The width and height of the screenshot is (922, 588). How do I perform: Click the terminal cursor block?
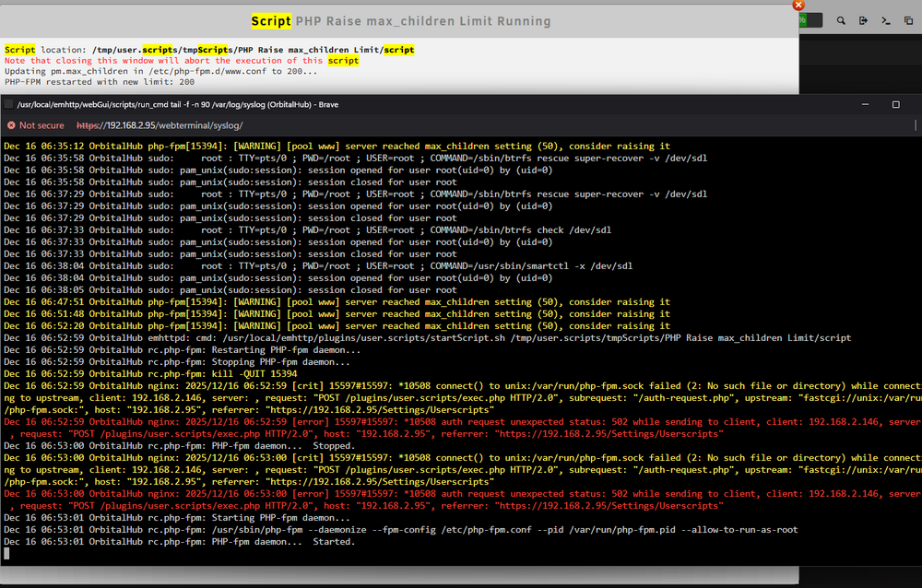point(6,553)
